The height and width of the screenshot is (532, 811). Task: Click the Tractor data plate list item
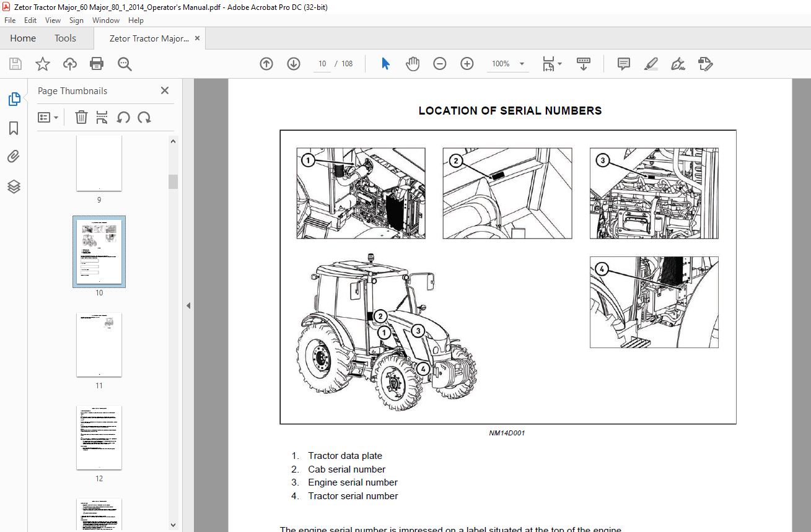345,456
